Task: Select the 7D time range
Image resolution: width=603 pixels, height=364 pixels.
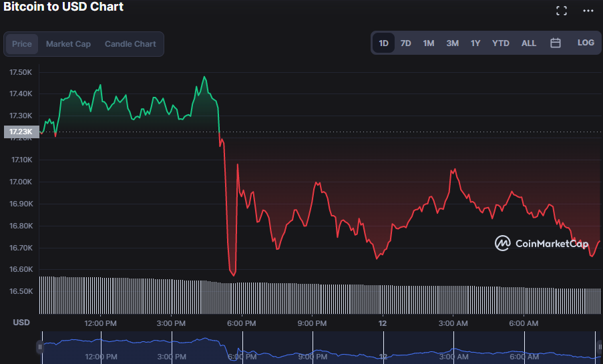Action: tap(405, 43)
